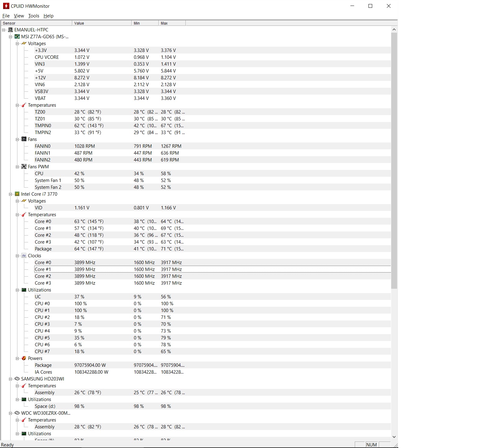Click the vertical scrollbar thumb
The width and height of the screenshot is (478, 448).
[x=394, y=161]
